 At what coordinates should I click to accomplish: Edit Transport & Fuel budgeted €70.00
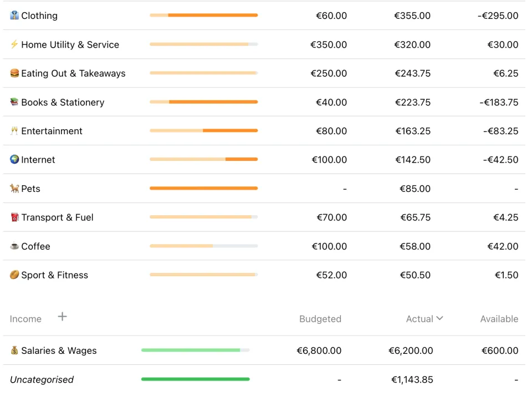(331, 217)
